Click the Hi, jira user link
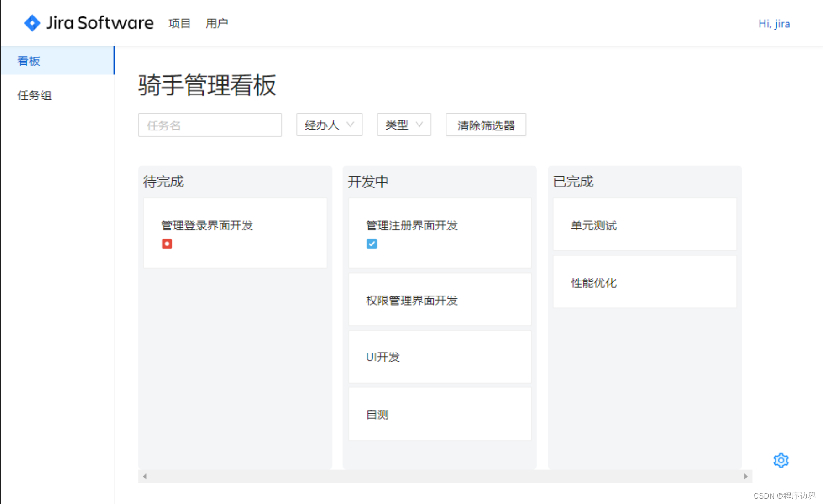Viewport: 823px width, 504px height. pyautogui.click(x=774, y=24)
